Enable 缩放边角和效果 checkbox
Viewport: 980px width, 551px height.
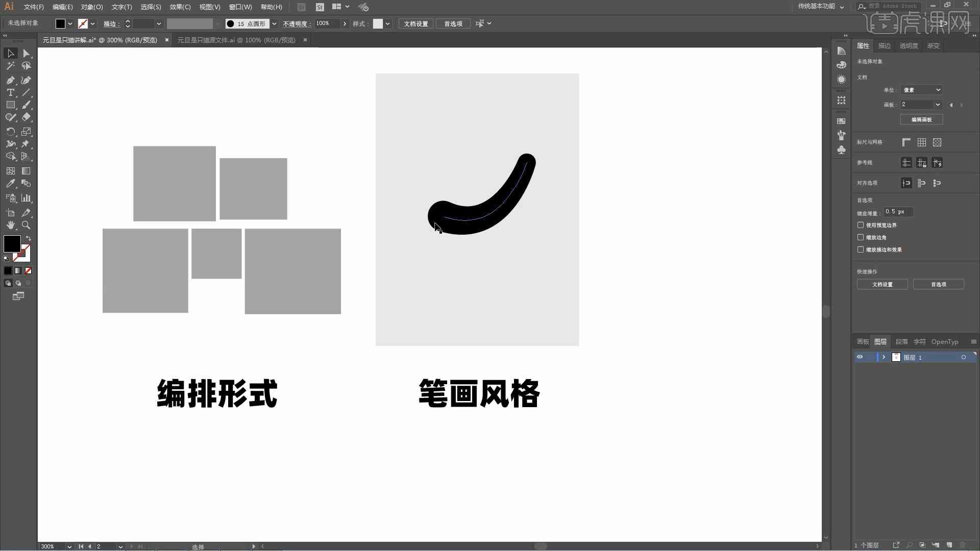861,249
